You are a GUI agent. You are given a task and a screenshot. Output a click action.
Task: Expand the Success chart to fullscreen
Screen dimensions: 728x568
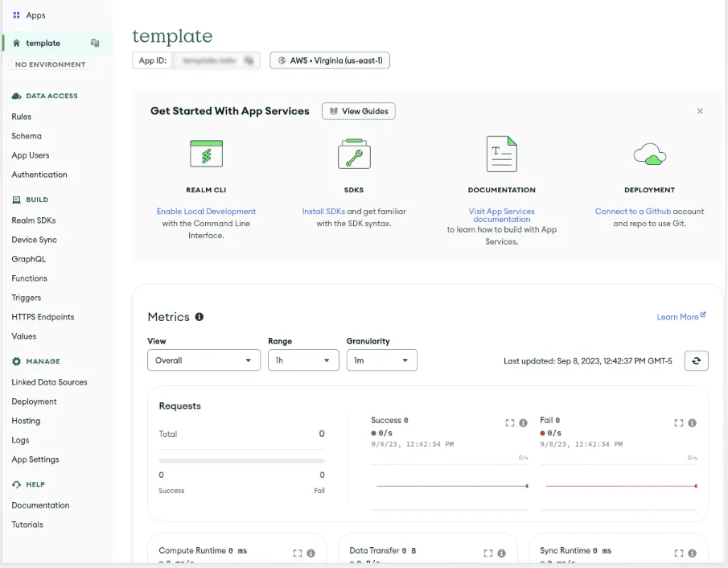509,422
